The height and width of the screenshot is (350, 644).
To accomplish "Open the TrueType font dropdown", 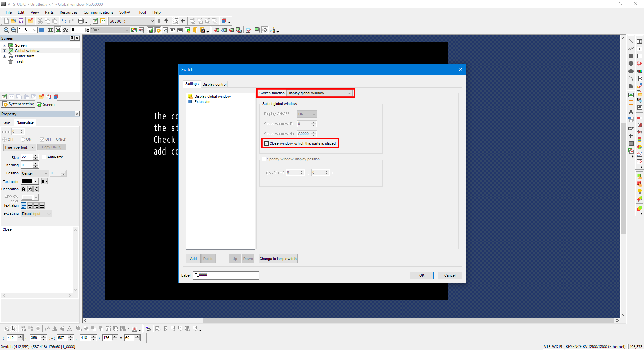I will pyautogui.click(x=19, y=147).
